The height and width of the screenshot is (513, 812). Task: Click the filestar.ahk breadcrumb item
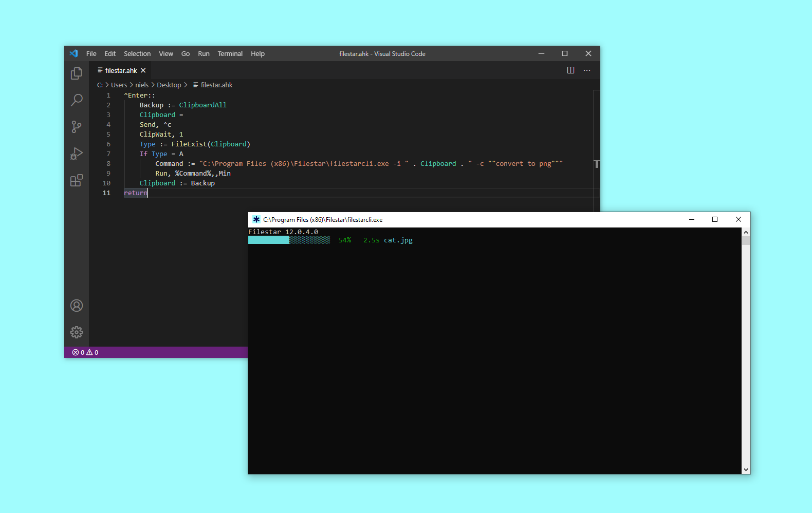point(213,85)
